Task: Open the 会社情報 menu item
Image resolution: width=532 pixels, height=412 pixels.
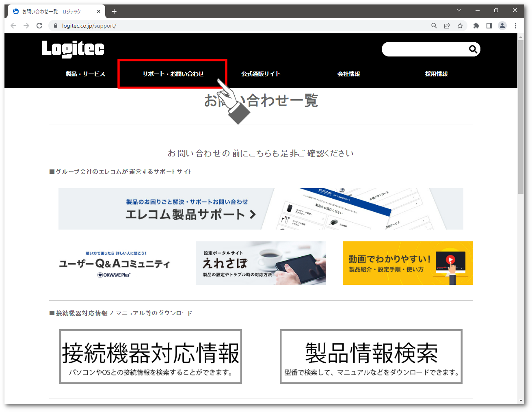Action: (348, 74)
